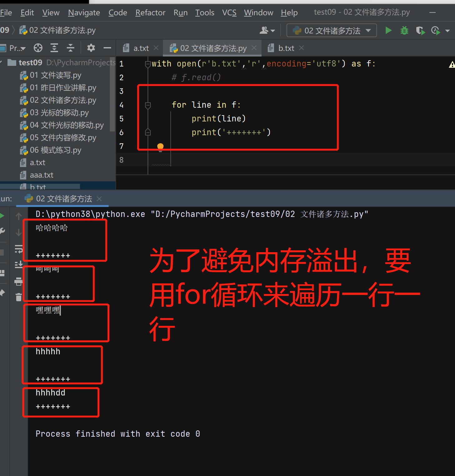Open the Edit menu

[27, 12]
